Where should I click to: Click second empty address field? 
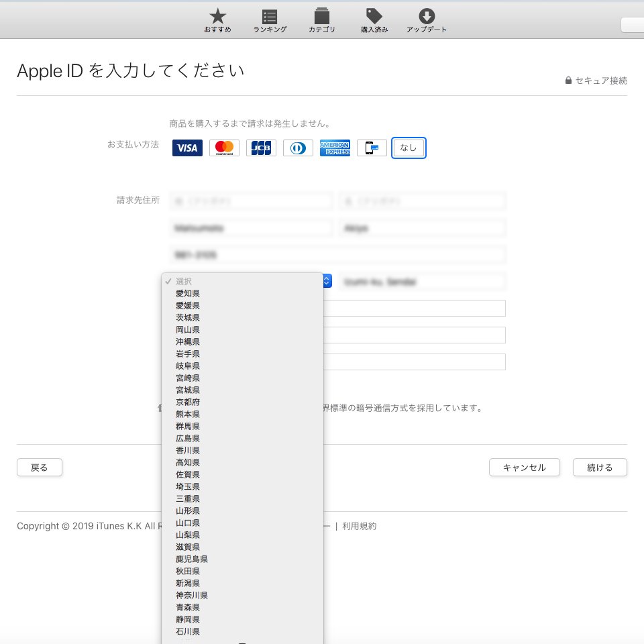tap(415, 335)
